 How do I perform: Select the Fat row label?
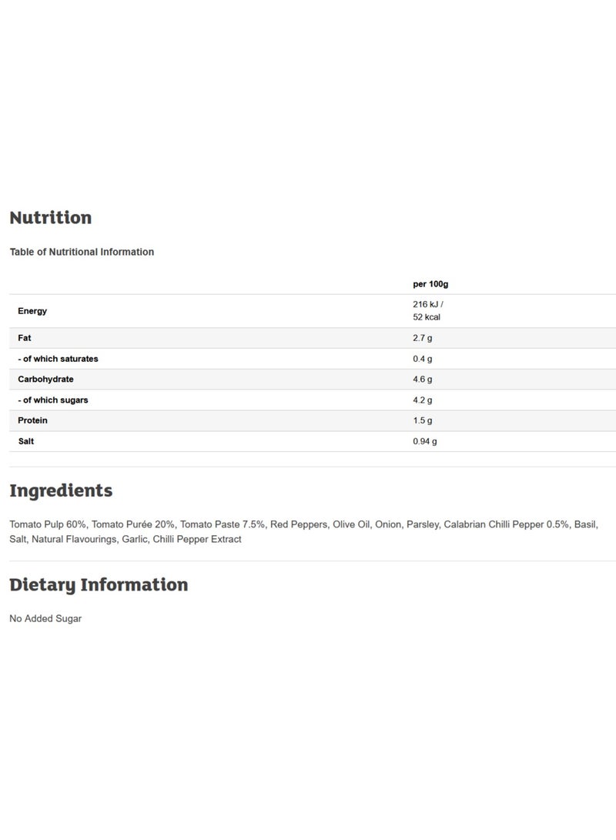click(25, 338)
